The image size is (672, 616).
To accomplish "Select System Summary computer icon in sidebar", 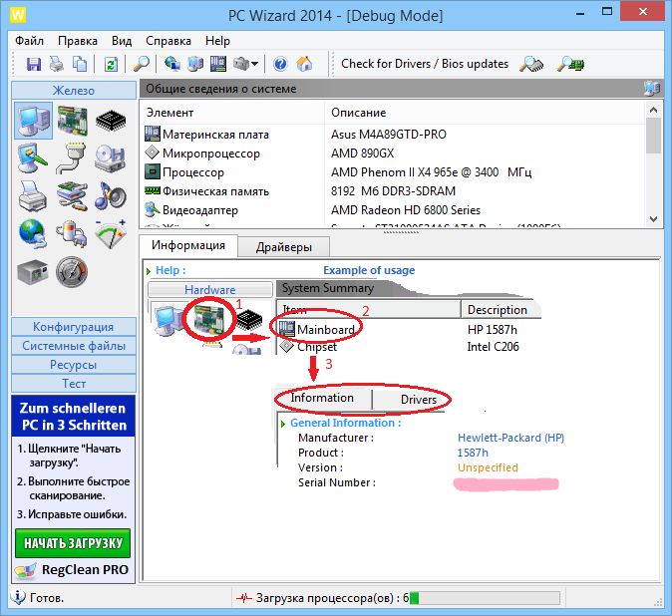I will click(x=34, y=121).
